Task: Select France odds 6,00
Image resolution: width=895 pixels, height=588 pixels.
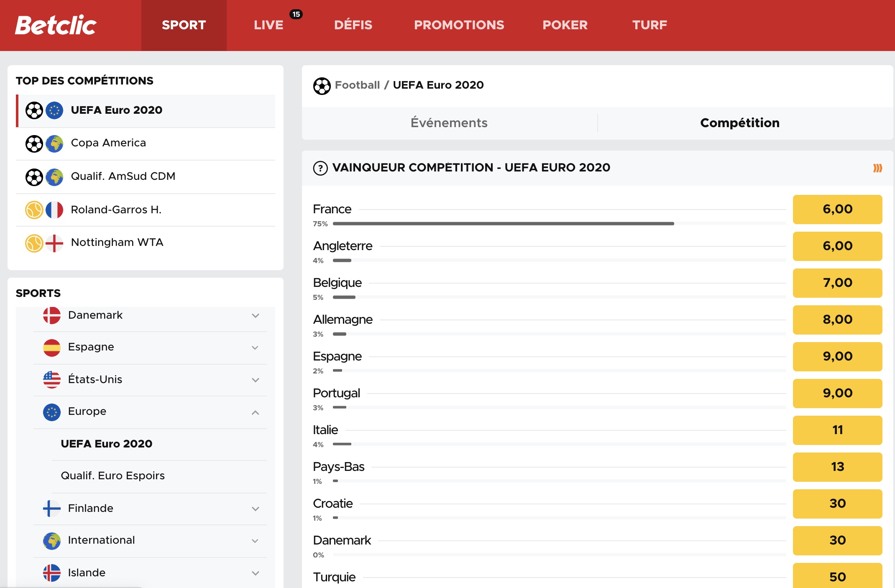Action: click(837, 209)
